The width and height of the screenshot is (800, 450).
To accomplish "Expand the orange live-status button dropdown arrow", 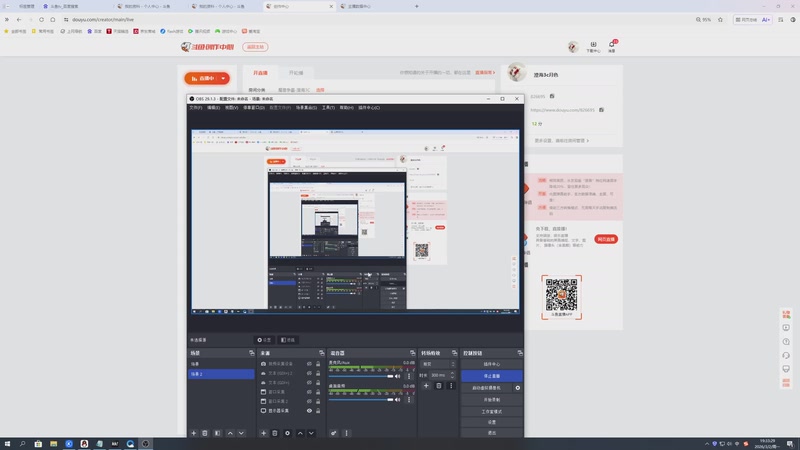I will tap(223, 79).
